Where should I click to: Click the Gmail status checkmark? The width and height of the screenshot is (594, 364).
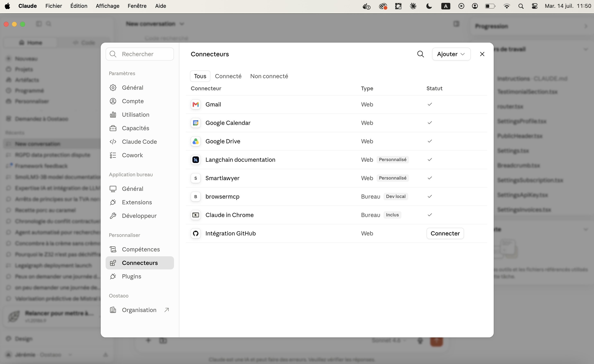pyautogui.click(x=430, y=104)
